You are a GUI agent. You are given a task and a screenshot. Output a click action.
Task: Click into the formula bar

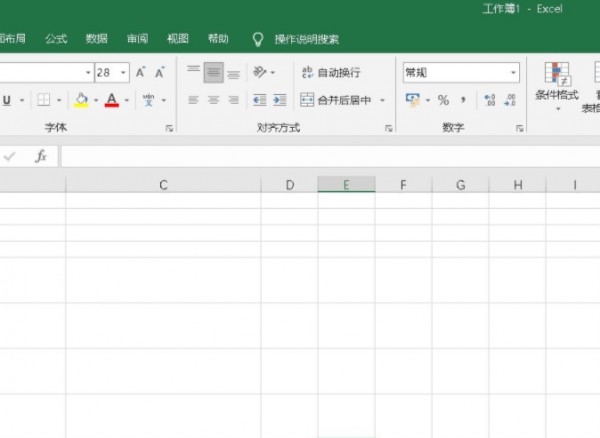(x=330, y=156)
